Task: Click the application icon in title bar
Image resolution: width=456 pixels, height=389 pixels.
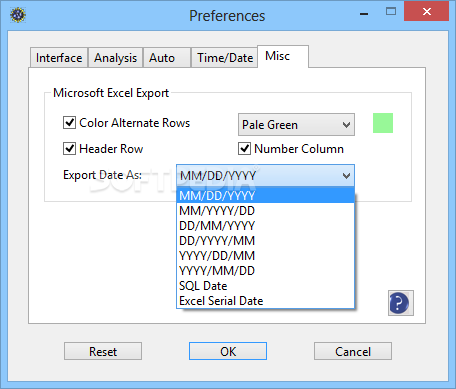Action: [x=18, y=15]
